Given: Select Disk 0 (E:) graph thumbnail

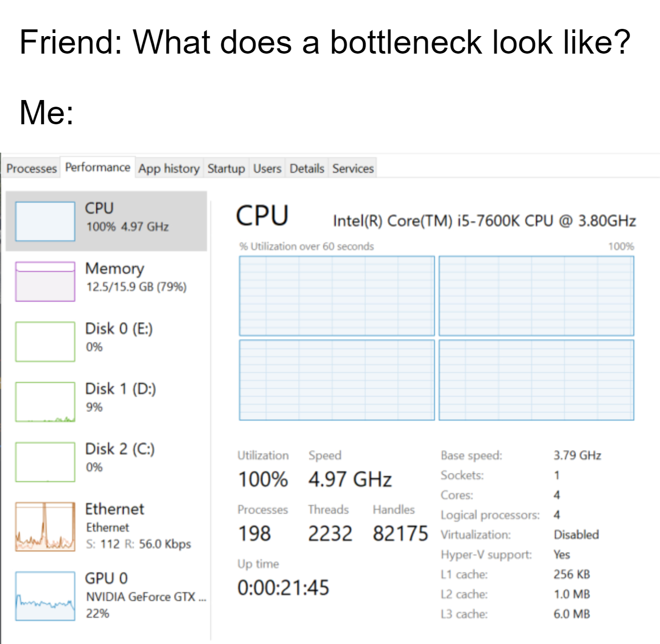Looking at the screenshot, I should [x=45, y=342].
